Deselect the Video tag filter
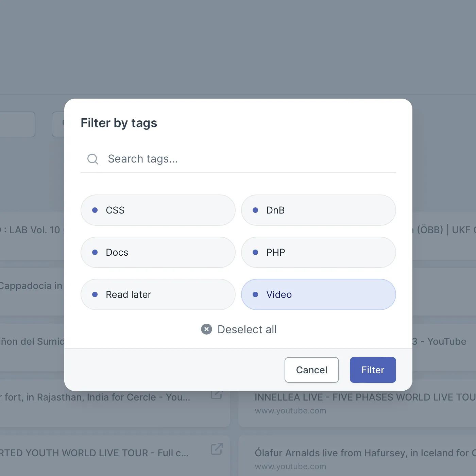 (x=318, y=294)
